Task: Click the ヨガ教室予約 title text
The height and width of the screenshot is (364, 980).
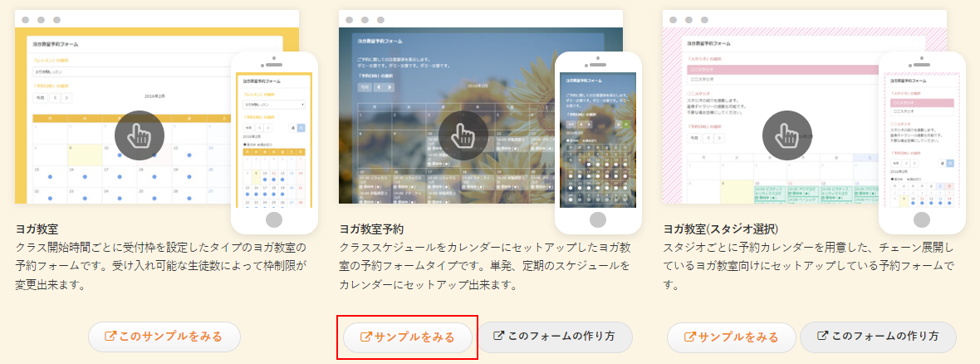Action: (x=371, y=229)
